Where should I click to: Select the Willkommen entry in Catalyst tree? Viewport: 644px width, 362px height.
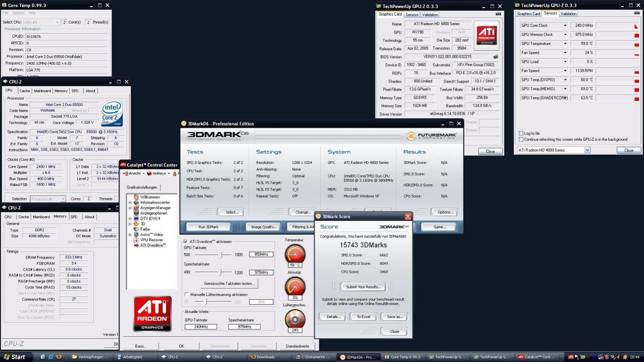tap(150, 197)
